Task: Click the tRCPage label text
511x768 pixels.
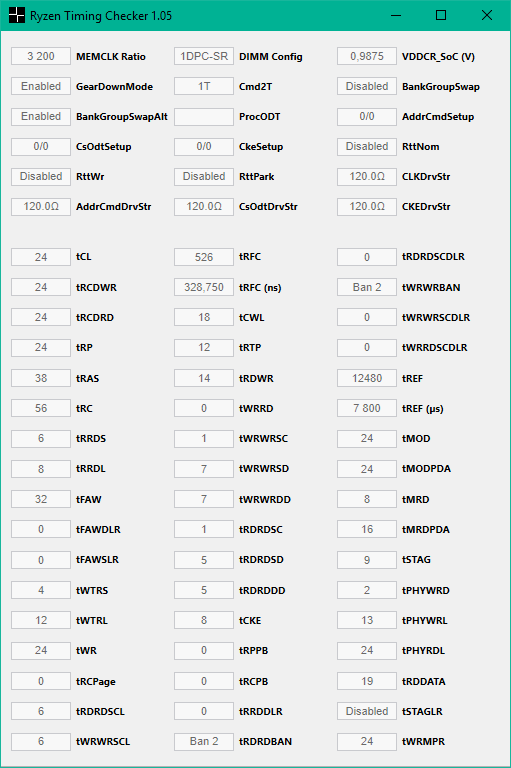Action: (x=96, y=681)
